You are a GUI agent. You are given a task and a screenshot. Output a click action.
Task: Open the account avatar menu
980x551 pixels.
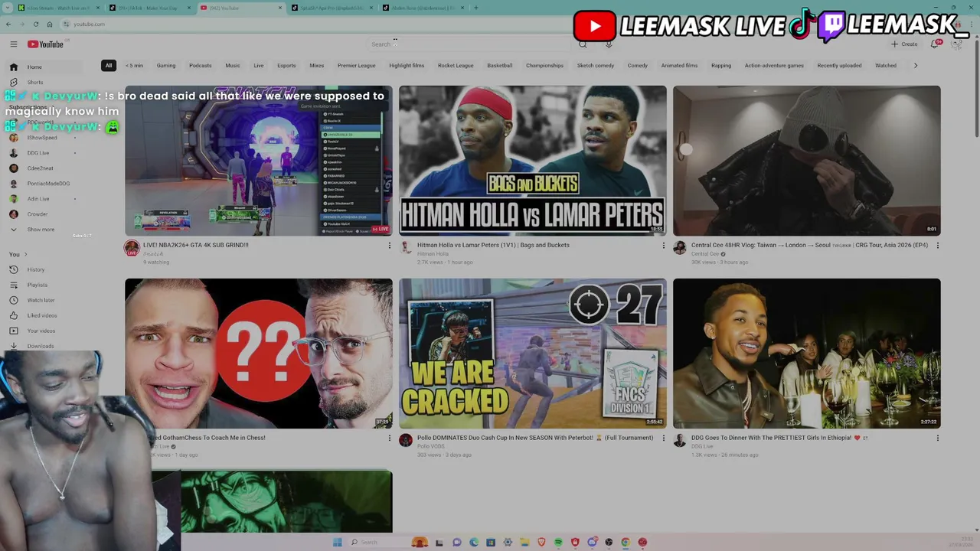click(957, 44)
